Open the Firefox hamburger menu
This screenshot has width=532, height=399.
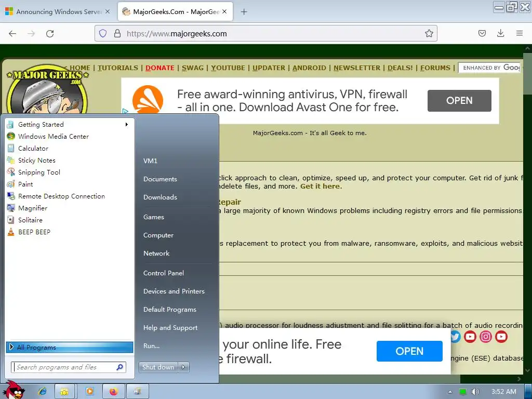[x=520, y=33]
